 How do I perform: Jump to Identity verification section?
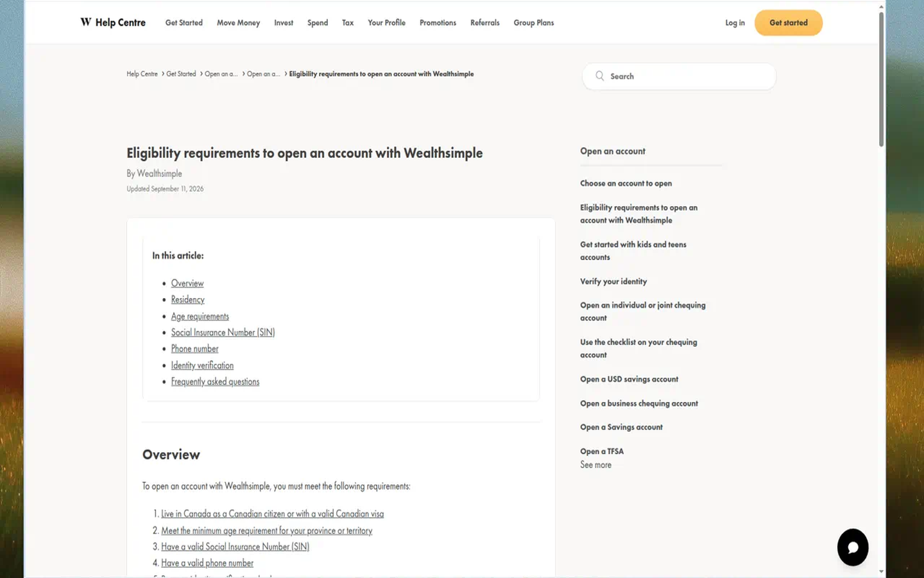pyautogui.click(x=202, y=365)
